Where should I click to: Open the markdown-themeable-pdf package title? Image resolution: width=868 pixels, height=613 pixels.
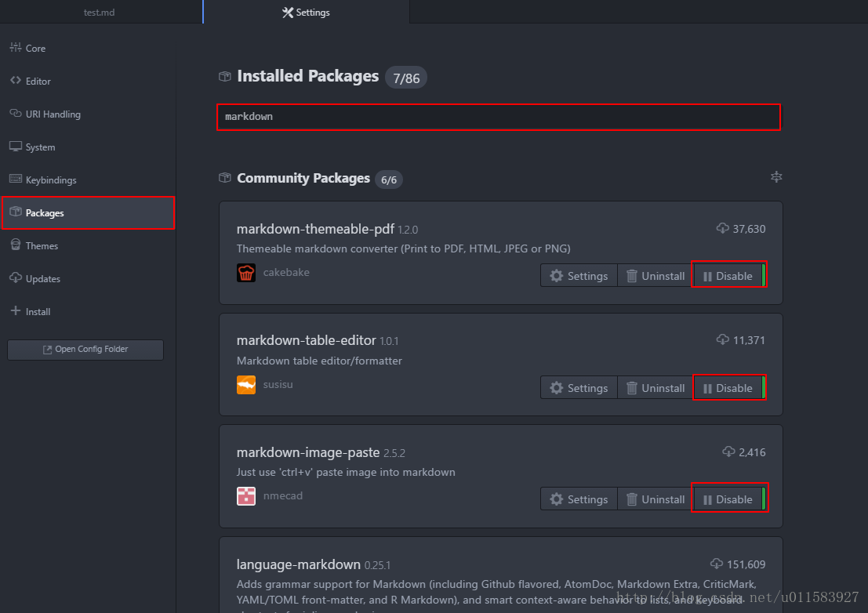point(315,229)
